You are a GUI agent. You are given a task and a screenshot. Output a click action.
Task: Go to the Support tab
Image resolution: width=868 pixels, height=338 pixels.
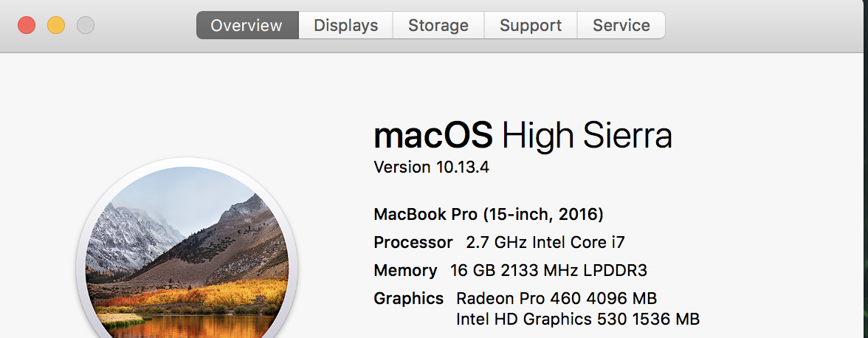531,25
